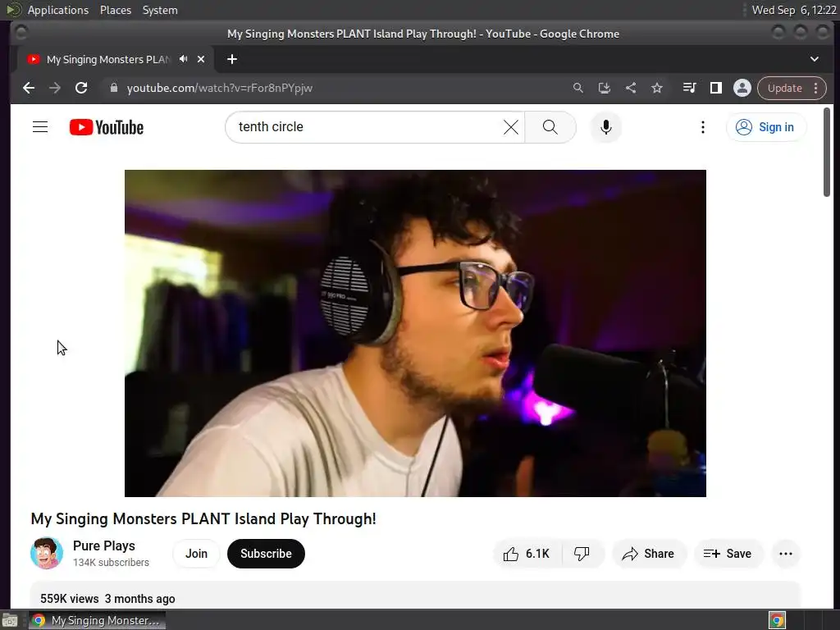Share this page via Chrome share icon

(631, 88)
